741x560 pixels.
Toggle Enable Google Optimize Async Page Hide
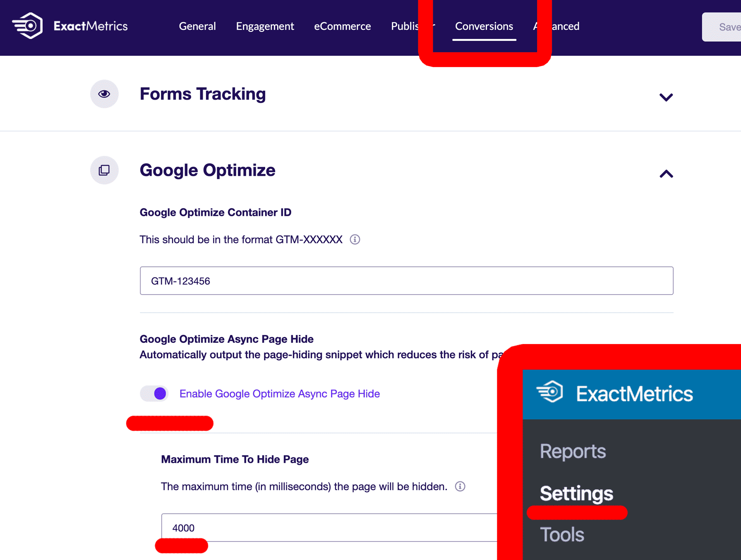click(154, 393)
